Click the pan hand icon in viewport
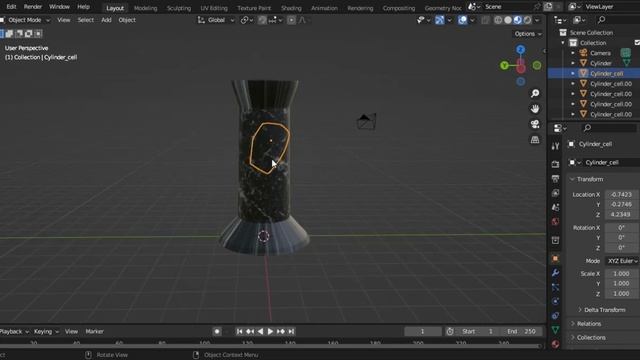Image resolution: width=640 pixels, height=360 pixels. (535, 109)
